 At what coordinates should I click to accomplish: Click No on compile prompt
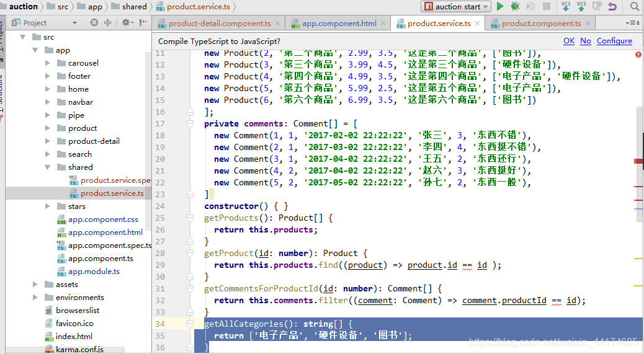[586, 41]
